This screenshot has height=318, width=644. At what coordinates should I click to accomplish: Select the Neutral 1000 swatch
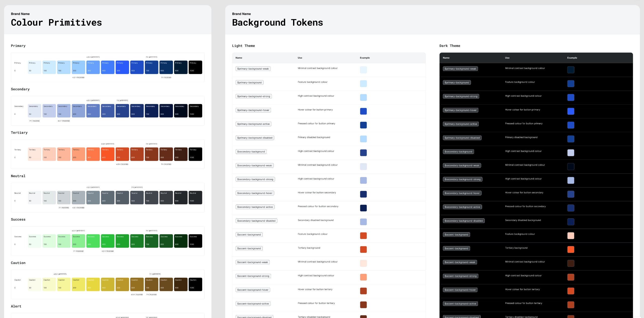point(195,197)
